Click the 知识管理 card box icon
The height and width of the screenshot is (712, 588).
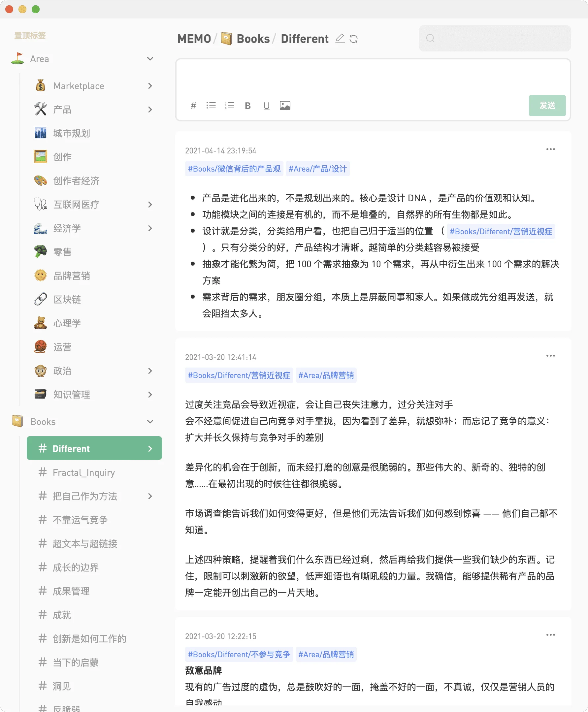[x=41, y=394]
